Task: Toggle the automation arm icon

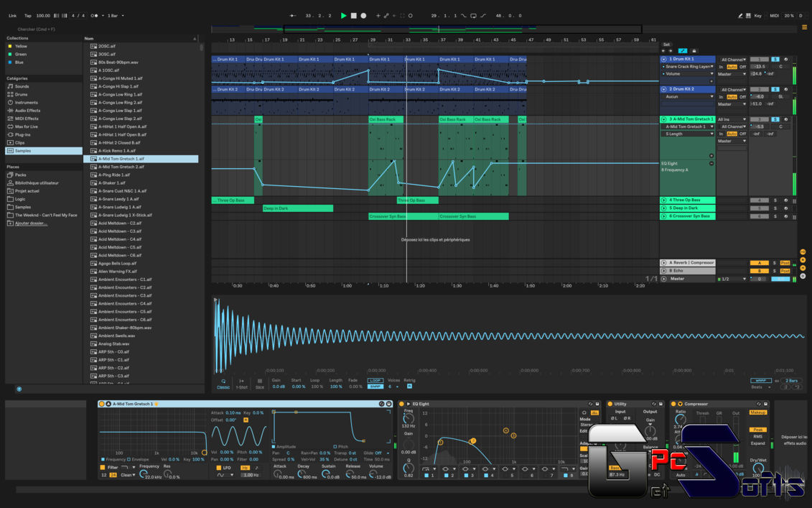Action: 386,16
